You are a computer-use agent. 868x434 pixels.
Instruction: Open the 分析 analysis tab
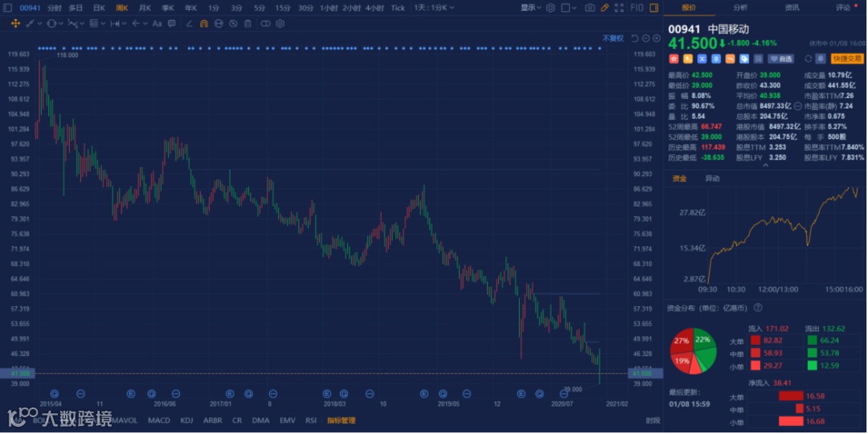point(740,8)
